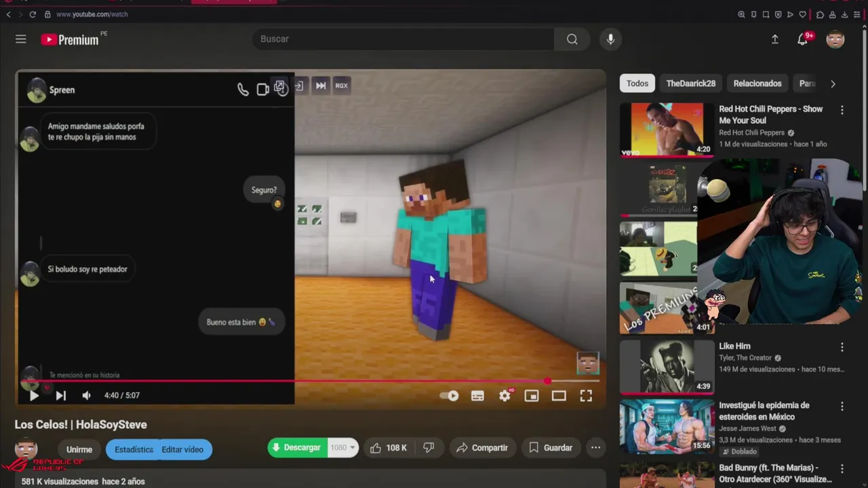Open the channel avatar below the title
868x488 pixels.
(x=26, y=448)
